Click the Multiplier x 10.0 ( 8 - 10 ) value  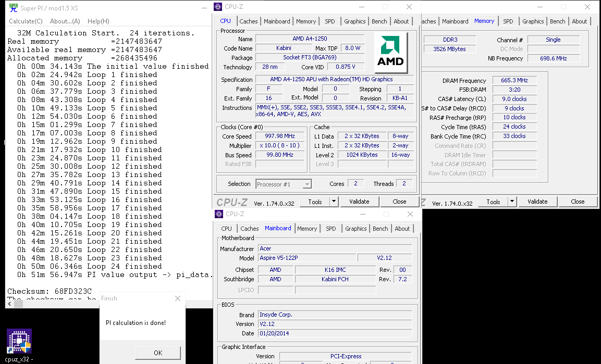(280, 145)
